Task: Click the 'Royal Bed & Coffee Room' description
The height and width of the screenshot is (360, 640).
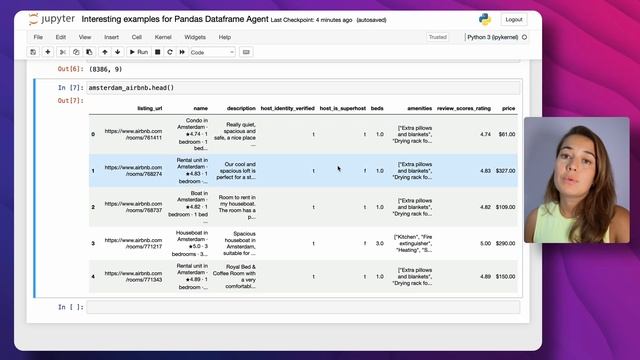Action: coord(234,276)
